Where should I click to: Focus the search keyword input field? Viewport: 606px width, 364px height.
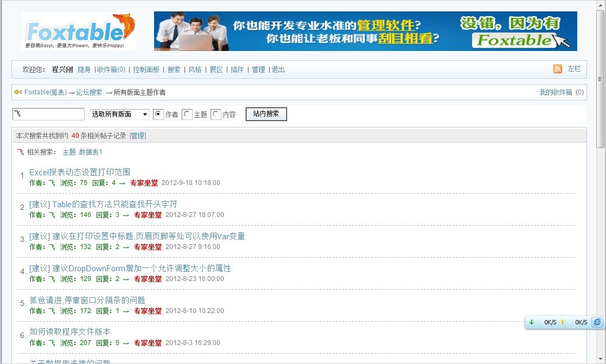click(x=49, y=114)
